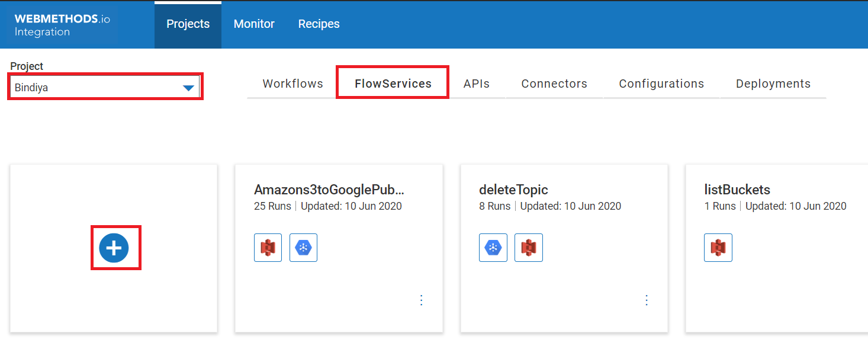This screenshot has height=362, width=868.
Task: Go to the Connectors tab
Action: click(554, 84)
